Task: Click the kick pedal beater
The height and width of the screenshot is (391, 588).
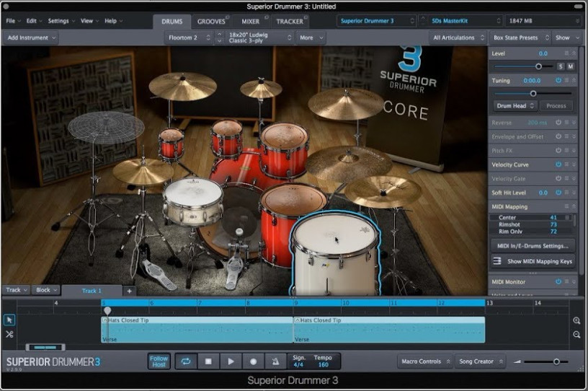Action: (x=239, y=232)
